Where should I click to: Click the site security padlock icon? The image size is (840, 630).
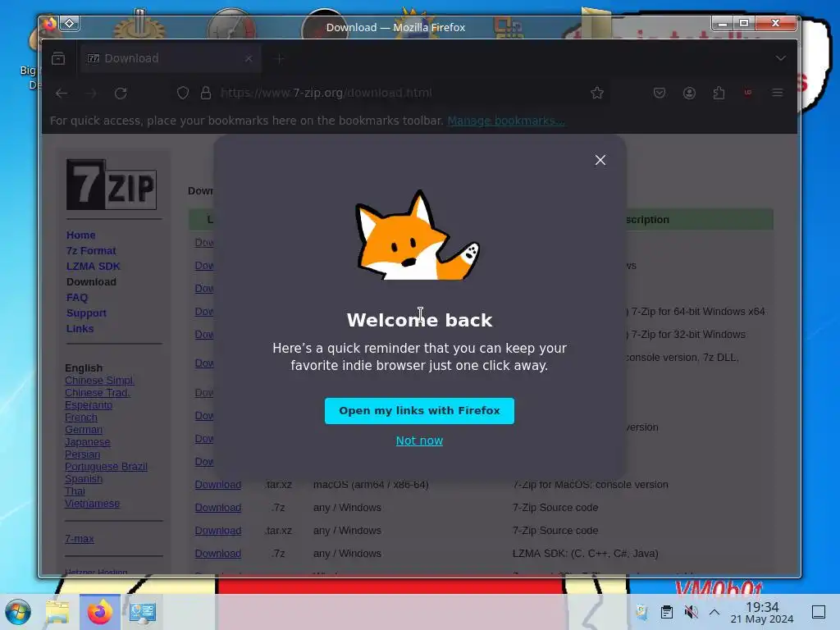(x=206, y=94)
